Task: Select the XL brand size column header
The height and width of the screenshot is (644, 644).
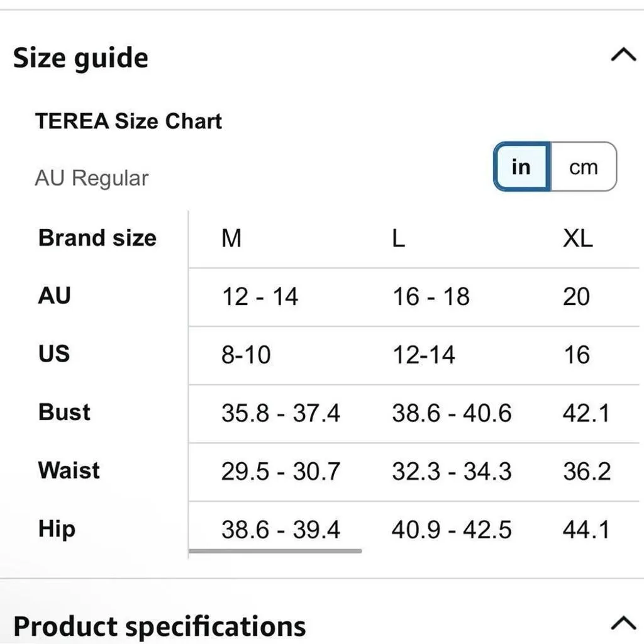Action: point(577,238)
